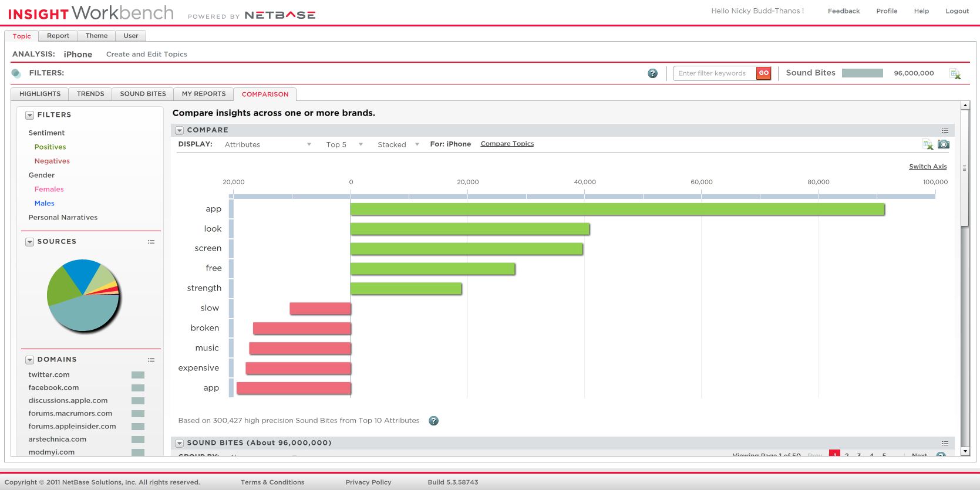Export Sound Bites count to Excel
Image resolution: width=980 pixels, height=490 pixels.
(955, 73)
